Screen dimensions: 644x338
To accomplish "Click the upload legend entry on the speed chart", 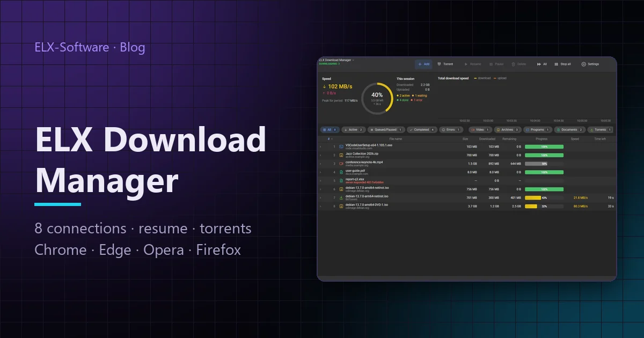I will coord(500,78).
